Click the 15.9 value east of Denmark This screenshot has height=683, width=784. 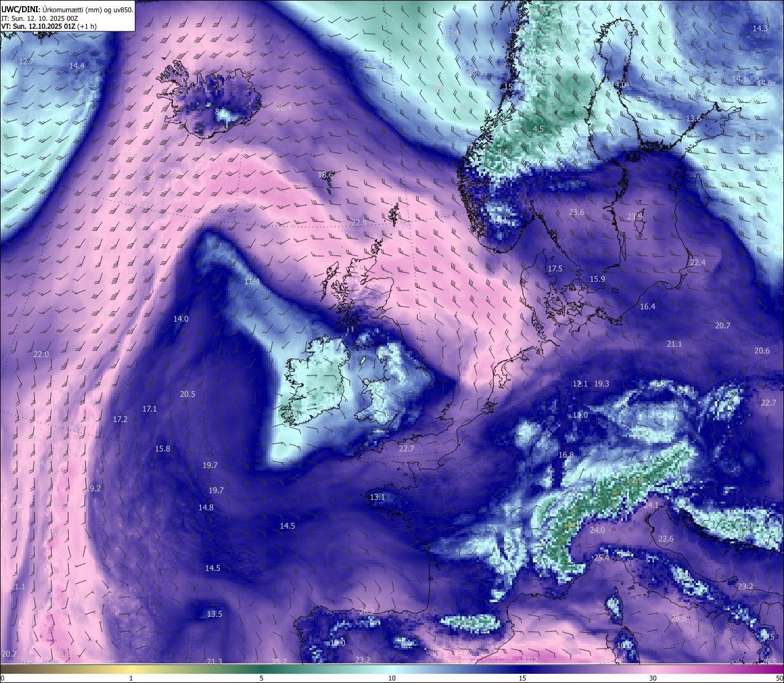click(x=597, y=279)
